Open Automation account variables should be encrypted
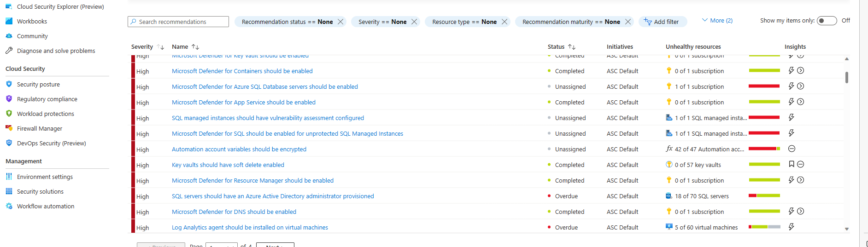868x247 pixels. [x=239, y=149]
